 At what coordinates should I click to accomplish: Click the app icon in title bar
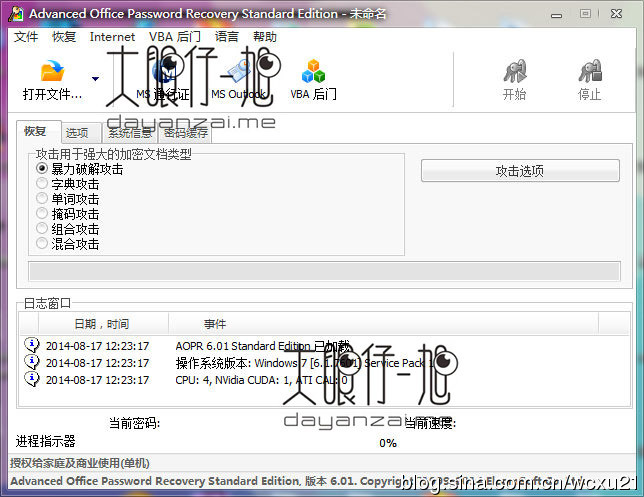tap(16, 14)
